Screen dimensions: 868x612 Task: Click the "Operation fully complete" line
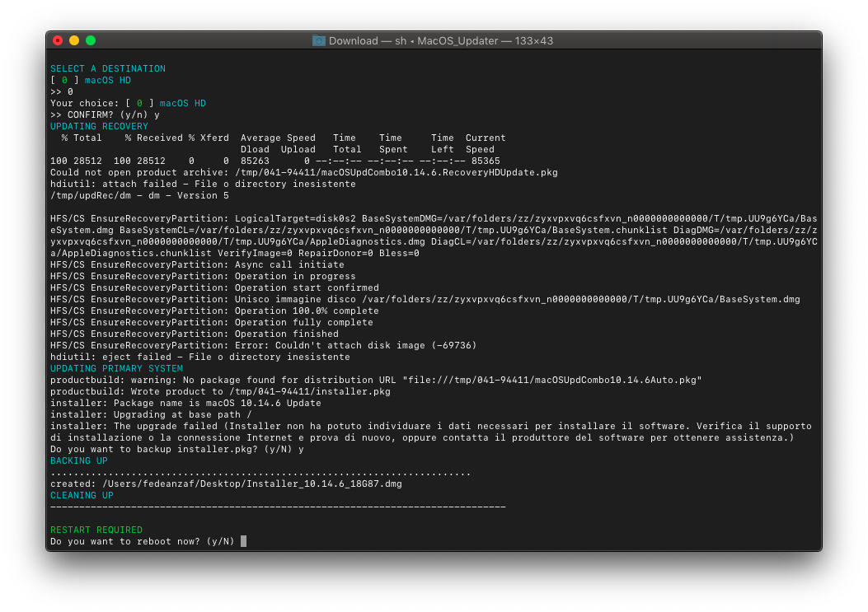point(212,323)
